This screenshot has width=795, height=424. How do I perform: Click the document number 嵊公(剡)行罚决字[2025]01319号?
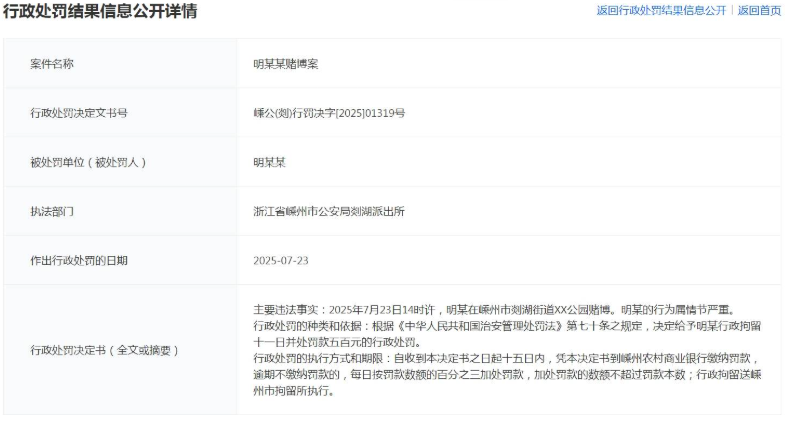click(x=329, y=113)
